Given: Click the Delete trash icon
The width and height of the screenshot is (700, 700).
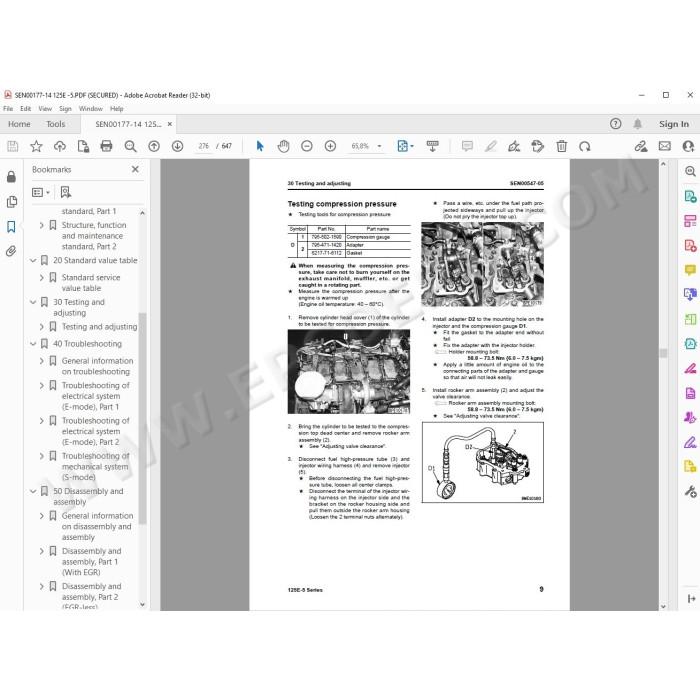Looking at the screenshot, I should click(562, 146).
